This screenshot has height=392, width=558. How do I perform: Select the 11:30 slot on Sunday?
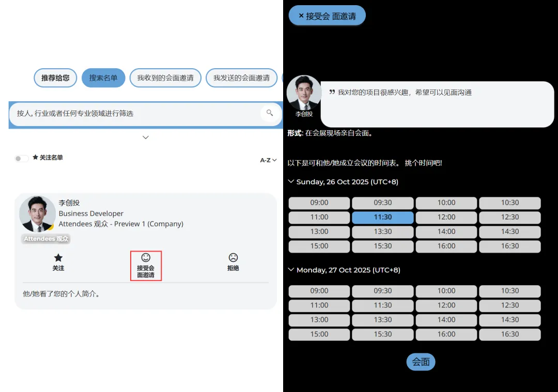pyautogui.click(x=382, y=217)
